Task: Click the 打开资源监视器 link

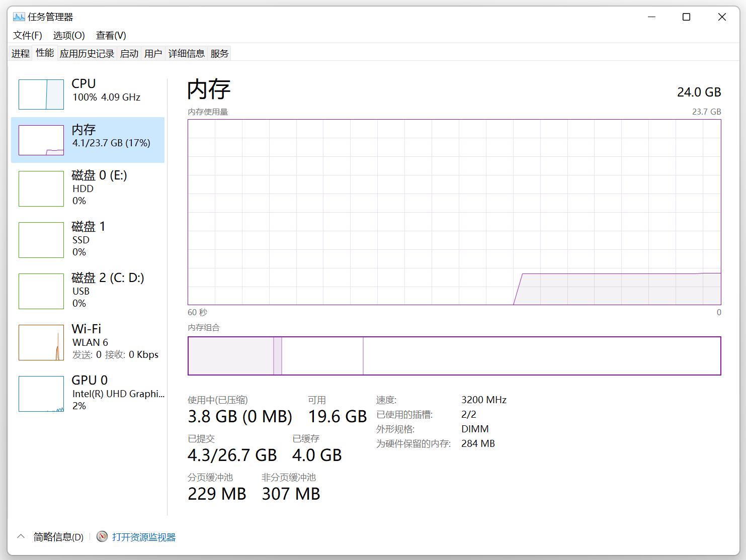Action: [144, 537]
